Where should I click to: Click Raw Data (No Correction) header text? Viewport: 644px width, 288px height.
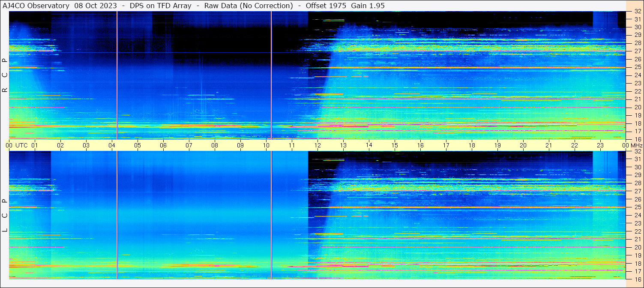(x=249, y=6)
